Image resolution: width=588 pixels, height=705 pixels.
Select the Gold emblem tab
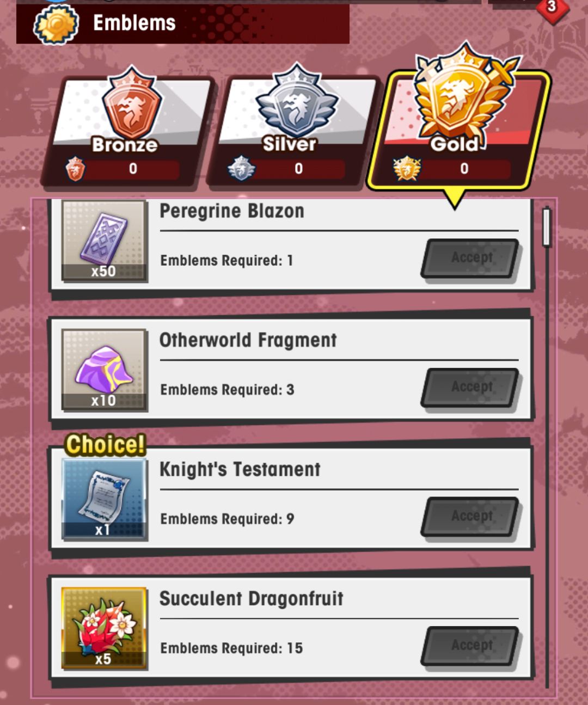click(x=458, y=125)
